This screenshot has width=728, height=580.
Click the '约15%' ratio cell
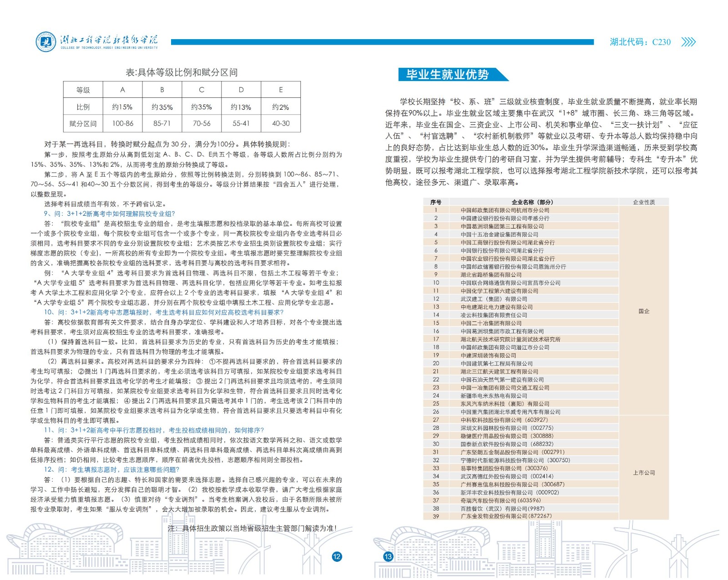[122, 107]
